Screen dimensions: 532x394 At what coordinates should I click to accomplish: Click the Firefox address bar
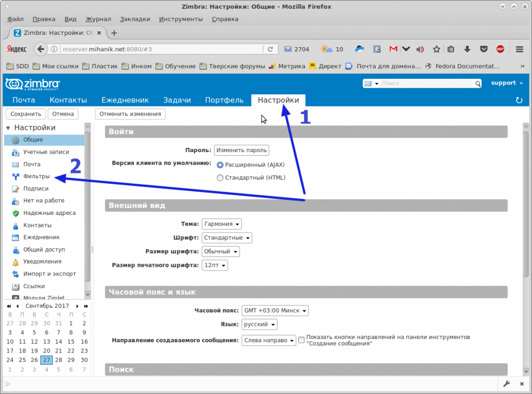(162, 49)
